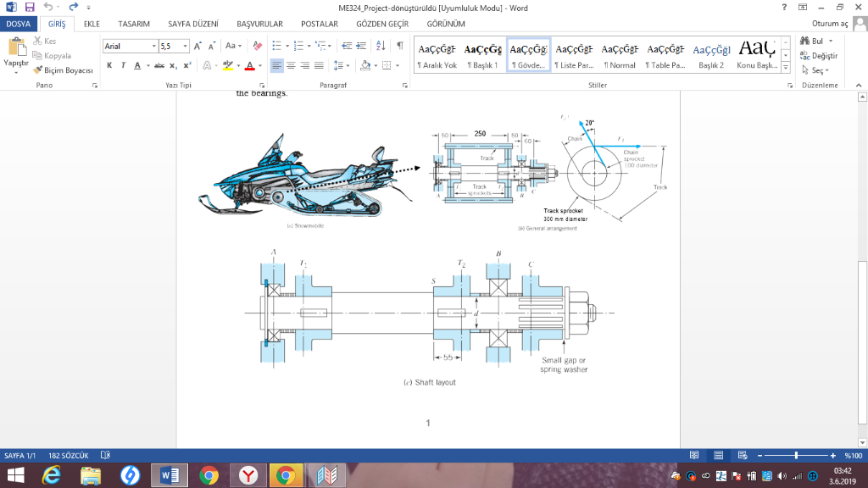
Task: Increase paragraph indent
Action: 361,46
